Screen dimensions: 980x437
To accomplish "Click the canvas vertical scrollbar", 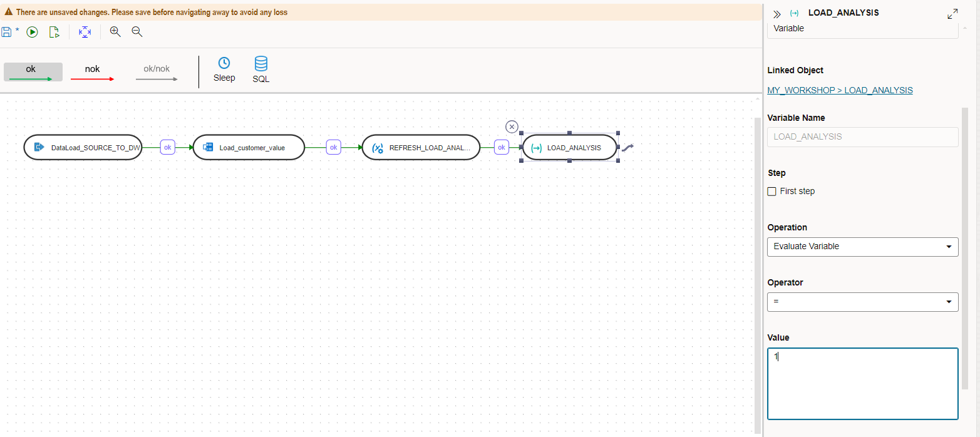I will pyautogui.click(x=758, y=275).
